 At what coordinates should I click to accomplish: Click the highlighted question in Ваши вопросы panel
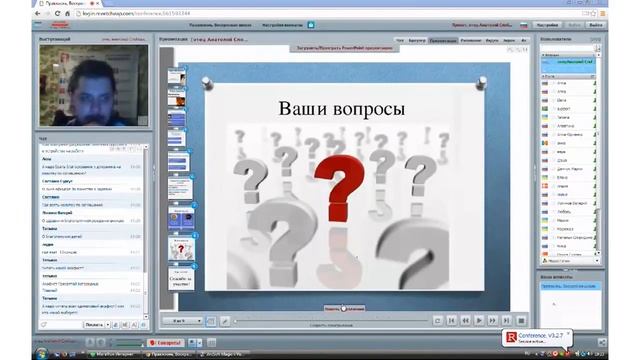pos(570,287)
